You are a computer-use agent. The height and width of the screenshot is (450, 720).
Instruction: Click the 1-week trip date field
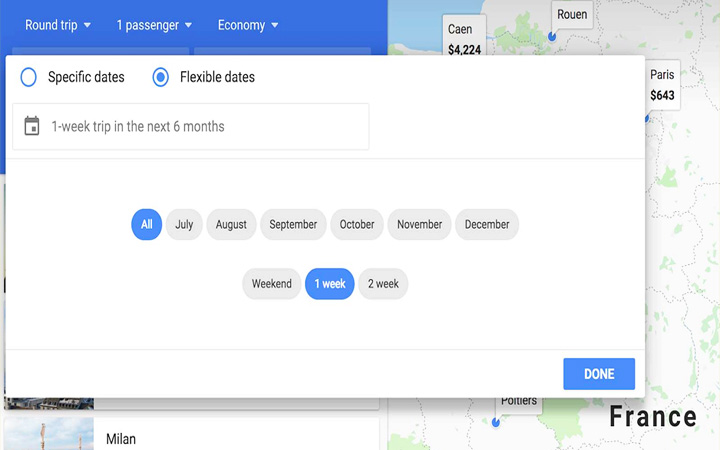coord(191,126)
